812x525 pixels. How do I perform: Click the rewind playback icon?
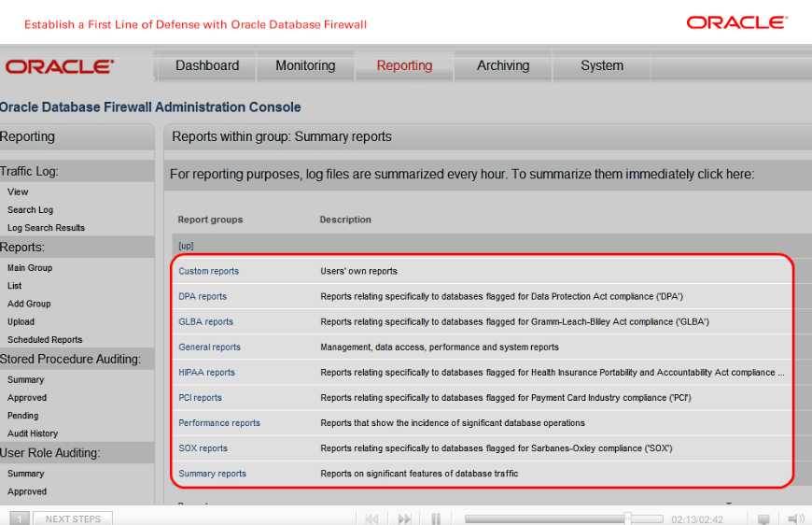pos(371,518)
